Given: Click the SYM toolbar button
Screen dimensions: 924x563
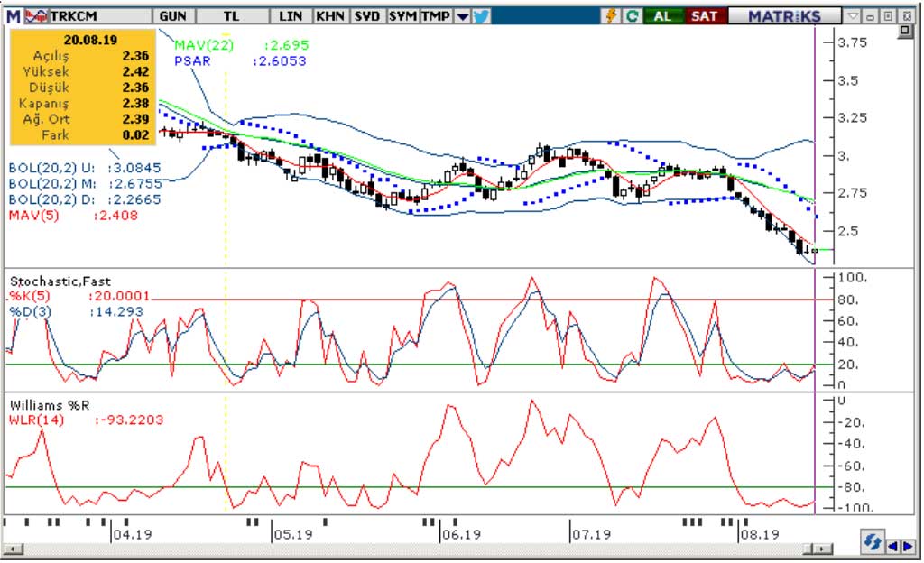Looking at the screenshot, I should 402,16.
